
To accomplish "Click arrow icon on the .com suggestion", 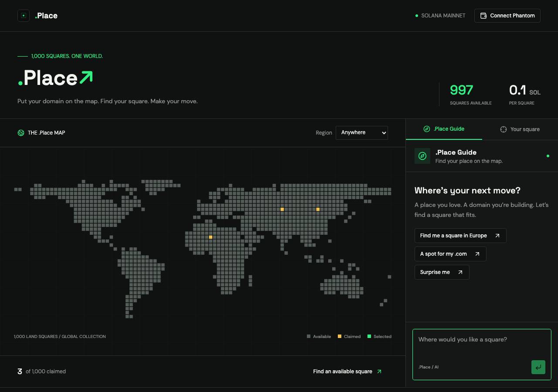I will 477,254.
